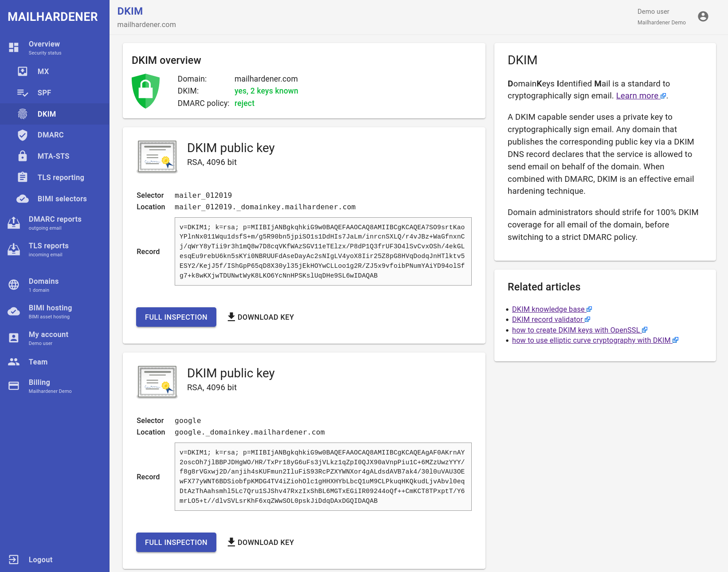Navigate to the Team section
The image size is (728, 572).
[x=38, y=362]
